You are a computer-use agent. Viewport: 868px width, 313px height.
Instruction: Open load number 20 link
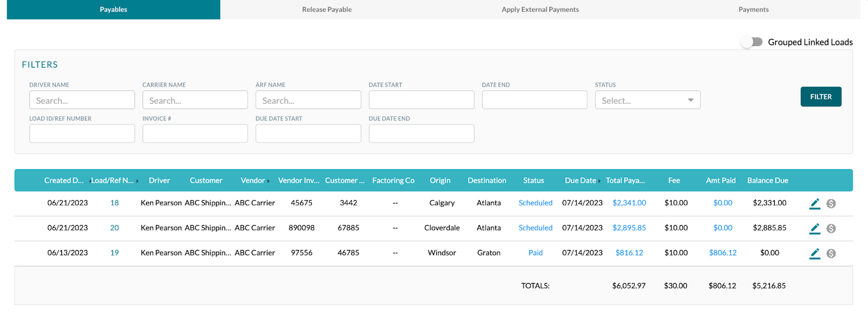click(114, 228)
